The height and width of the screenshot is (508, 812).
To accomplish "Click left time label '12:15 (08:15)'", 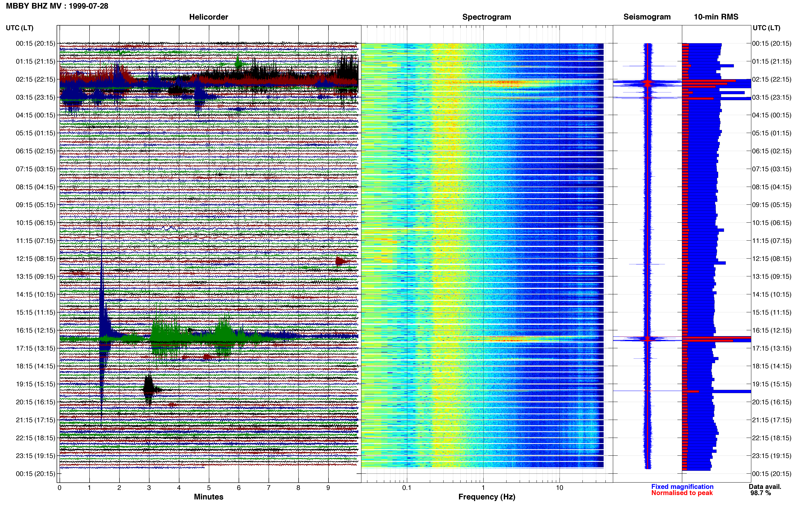I will [36, 259].
